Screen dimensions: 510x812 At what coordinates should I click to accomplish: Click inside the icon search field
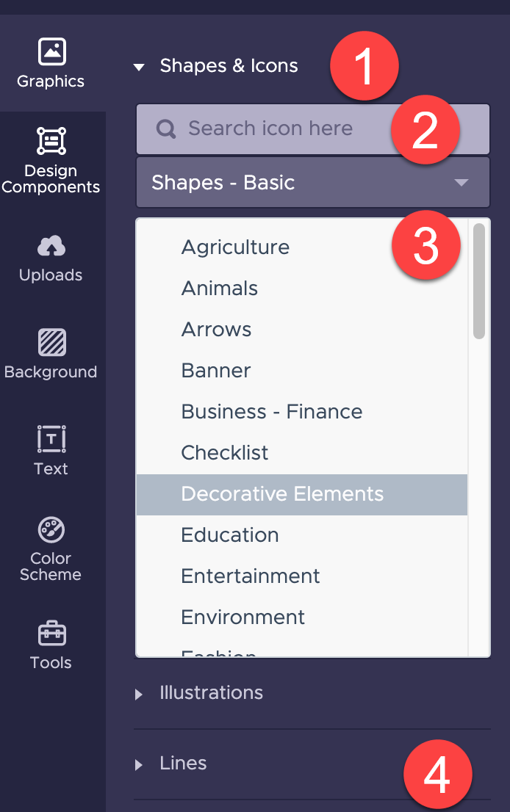pos(294,128)
